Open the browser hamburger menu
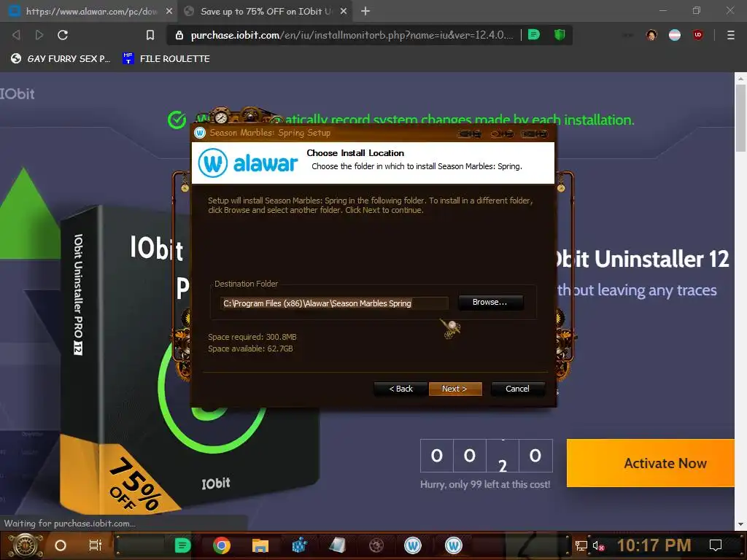 click(731, 35)
